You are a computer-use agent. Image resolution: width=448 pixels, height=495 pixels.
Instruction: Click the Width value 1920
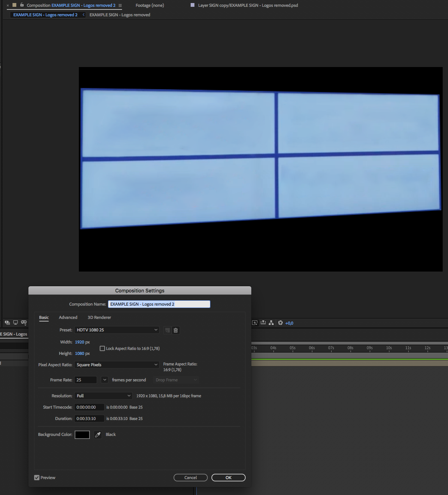coord(80,342)
